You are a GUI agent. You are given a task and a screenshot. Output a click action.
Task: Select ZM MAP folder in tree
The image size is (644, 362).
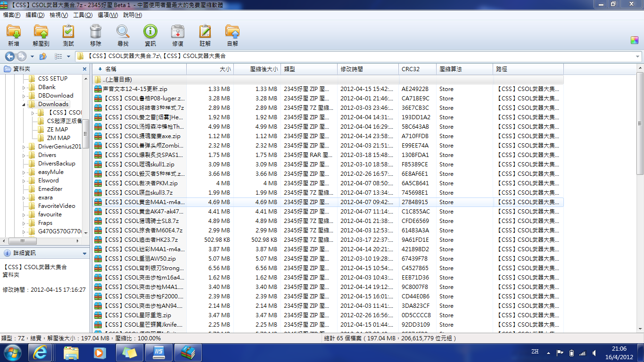pyautogui.click(x=58, y=138)
